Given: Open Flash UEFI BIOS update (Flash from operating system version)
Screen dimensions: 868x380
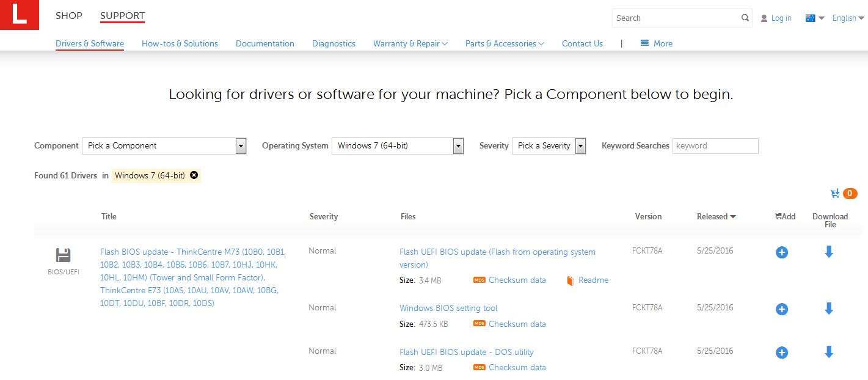Looking at the screenshot, I should coord(497,258).
